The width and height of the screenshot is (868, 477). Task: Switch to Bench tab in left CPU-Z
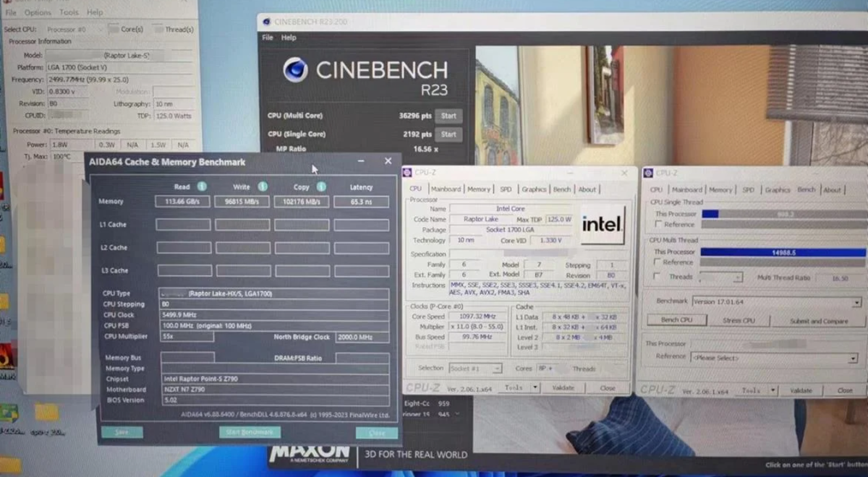click(x=562, y=189)
